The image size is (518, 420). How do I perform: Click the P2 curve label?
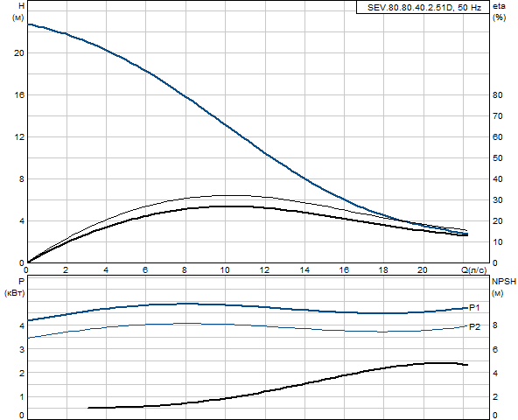[474, 327]
